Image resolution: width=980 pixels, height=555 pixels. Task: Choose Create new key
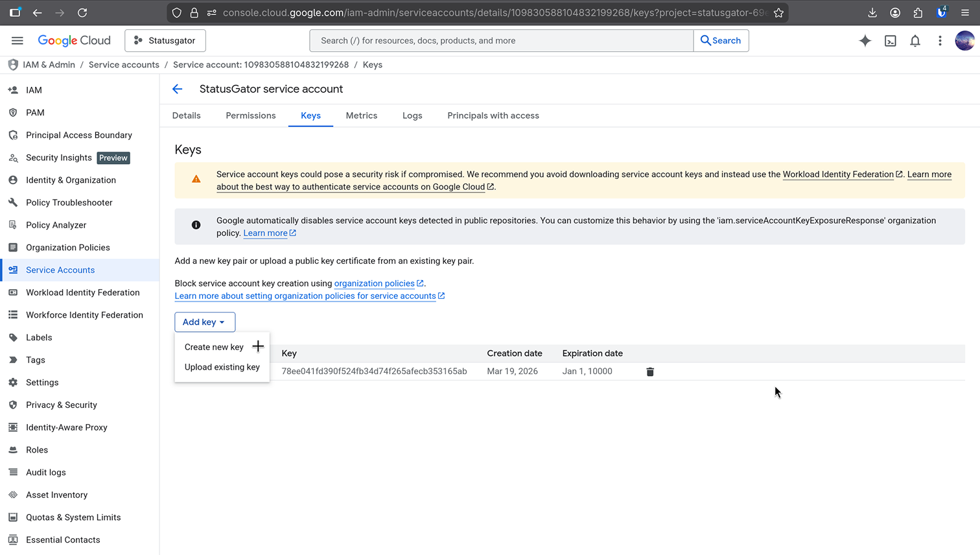coord(222,347)
